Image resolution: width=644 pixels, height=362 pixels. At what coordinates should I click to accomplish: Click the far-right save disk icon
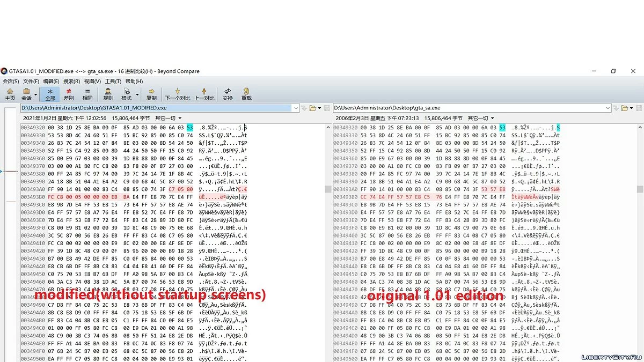640,108
